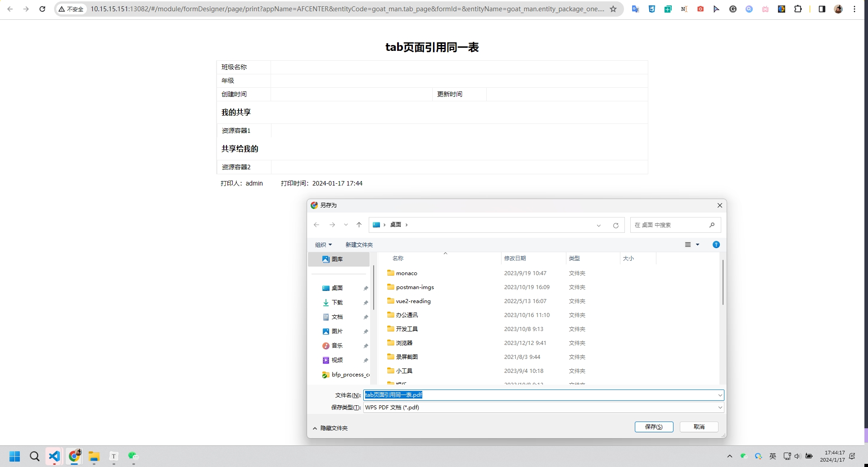Open Visual Studio Code from taskbar
868x467 pixels.
tap(54, 456)
